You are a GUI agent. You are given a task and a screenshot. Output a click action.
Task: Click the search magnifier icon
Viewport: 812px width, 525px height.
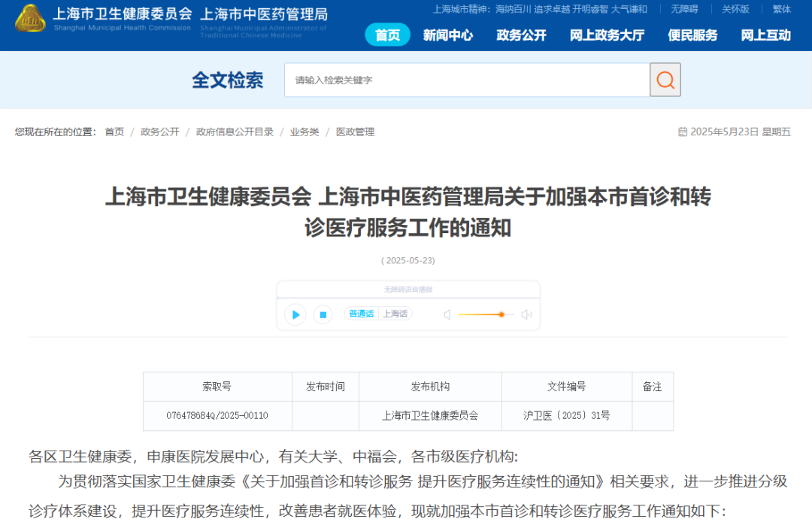pyautogui.click(x=665, y=80)
